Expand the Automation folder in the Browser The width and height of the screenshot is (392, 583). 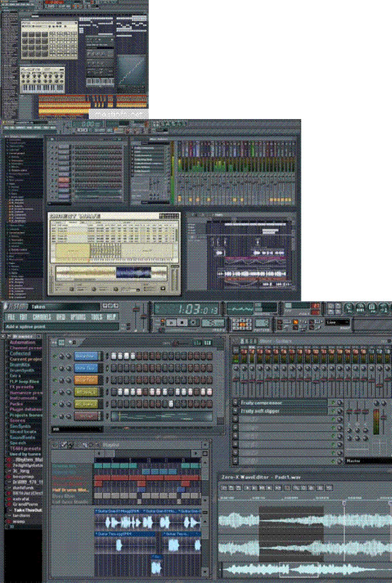coord(23,342)
